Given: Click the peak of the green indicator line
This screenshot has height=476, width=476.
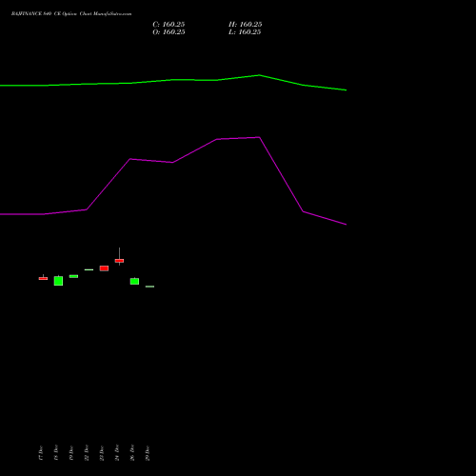Looking at the screenshot, I should [x=259, y=75].
